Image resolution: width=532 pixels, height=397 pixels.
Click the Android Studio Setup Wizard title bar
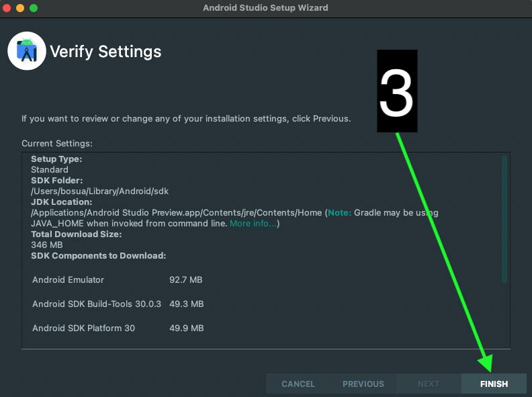265,8
